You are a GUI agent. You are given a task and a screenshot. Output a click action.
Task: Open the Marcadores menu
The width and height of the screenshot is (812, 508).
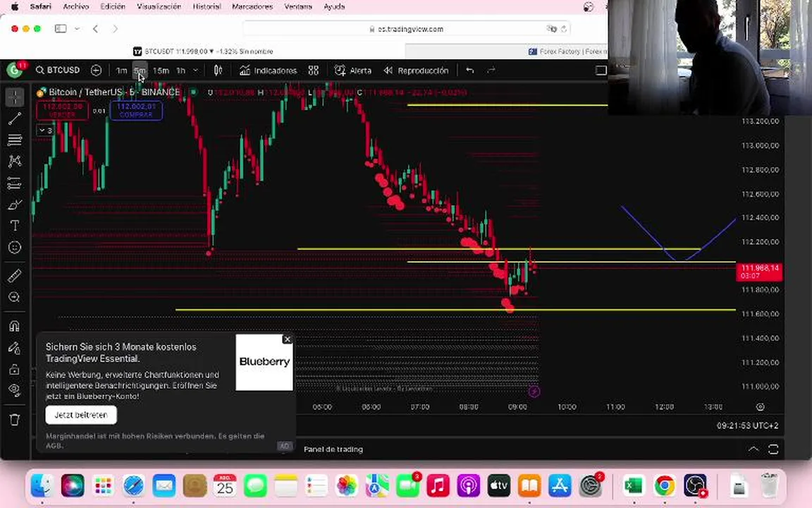(x=252, y=6)
